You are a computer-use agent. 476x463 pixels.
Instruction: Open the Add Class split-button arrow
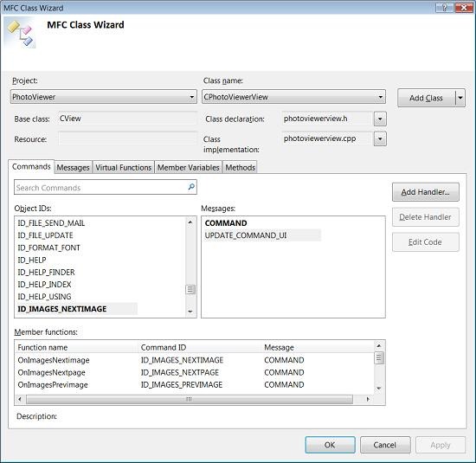pyautogui.click(x=460, y=98)
